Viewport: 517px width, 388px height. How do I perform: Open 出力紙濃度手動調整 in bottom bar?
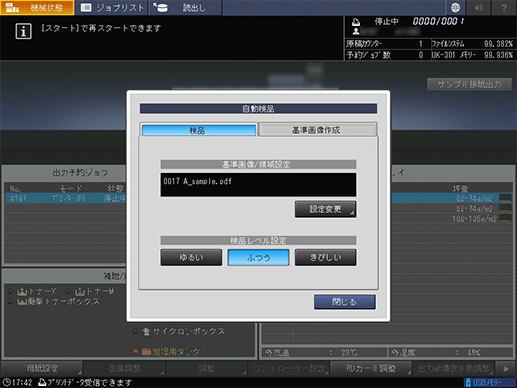point(453,368)
